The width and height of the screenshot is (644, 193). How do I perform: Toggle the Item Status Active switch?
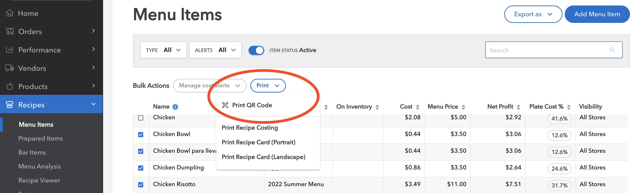pyautogui.click(x=256, y=50)
